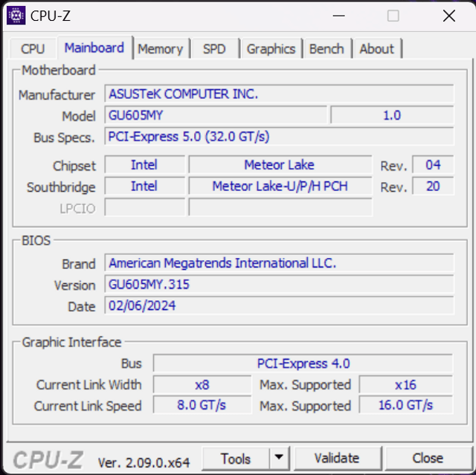Click the Close button at bottom right
Screen dimensions: 476x475
(x=428, y=458)
